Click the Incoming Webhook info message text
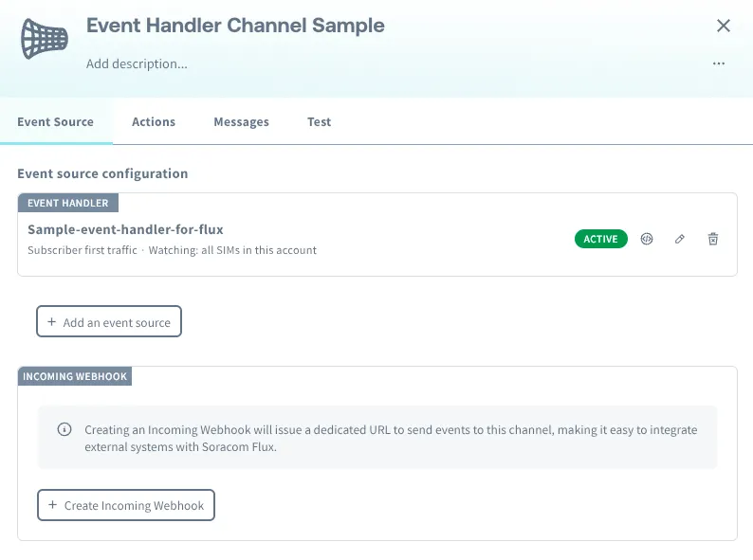This screenshot has width=753, height=560. pos(391,438)
